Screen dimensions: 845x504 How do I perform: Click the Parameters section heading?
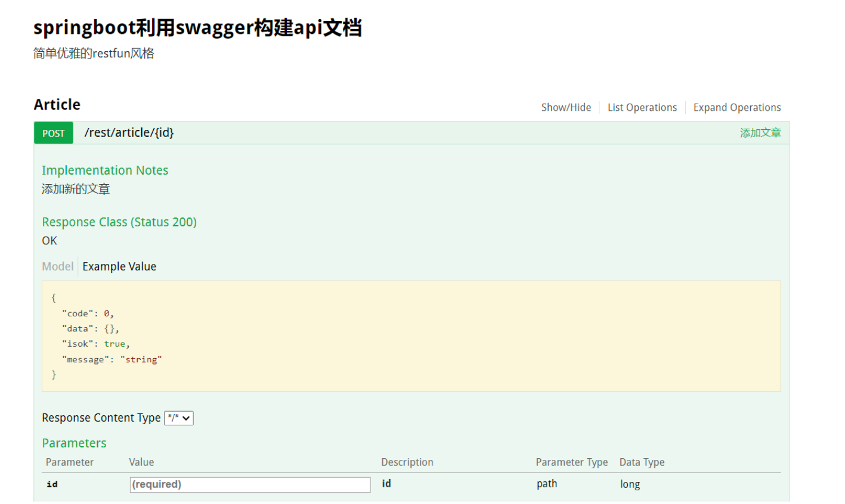coord(74,443)
